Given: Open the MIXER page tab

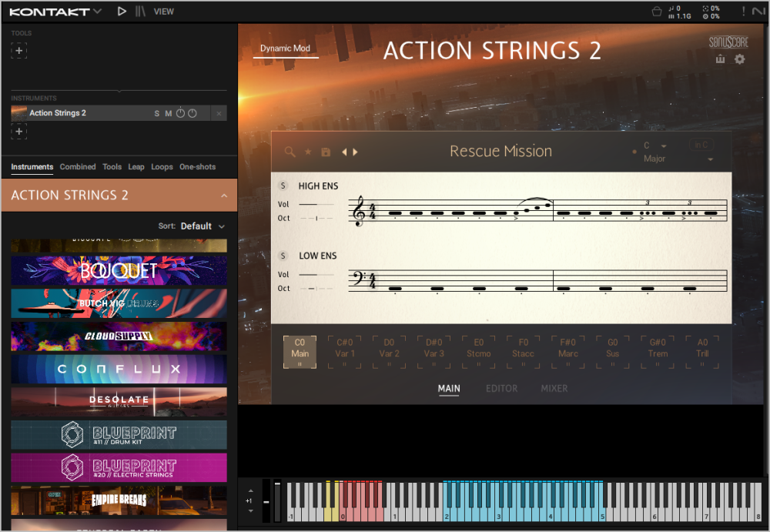Looking at the screenshot, I should (x=554, y=389).
